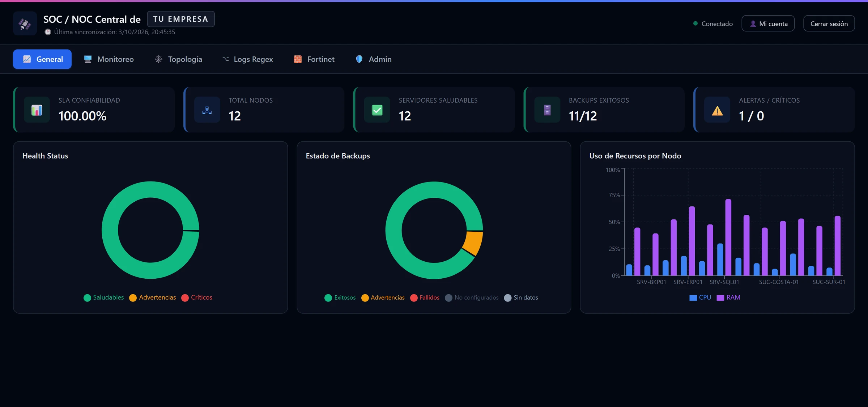Switch to the Monitoreo tab
The width and height of the screenshot is (868, 407).
point(109,59)
